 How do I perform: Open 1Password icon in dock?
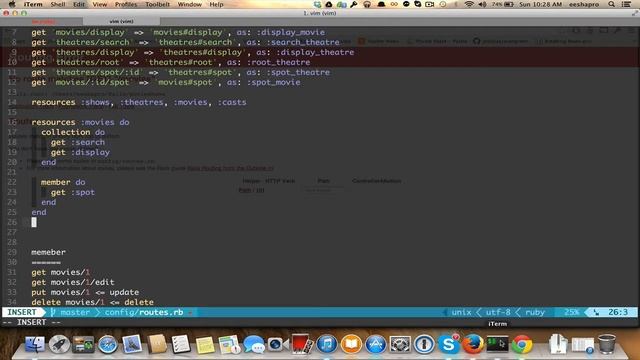point(424,344)
